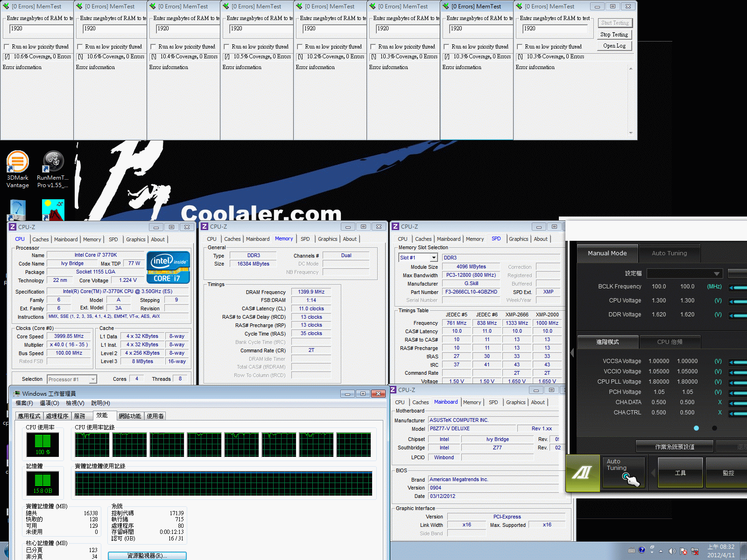Image resolution: width=747 pixels, height=560 pixels.
Task: Open 檢視(V) menu in Task Manager
Action: click(75, 403)
